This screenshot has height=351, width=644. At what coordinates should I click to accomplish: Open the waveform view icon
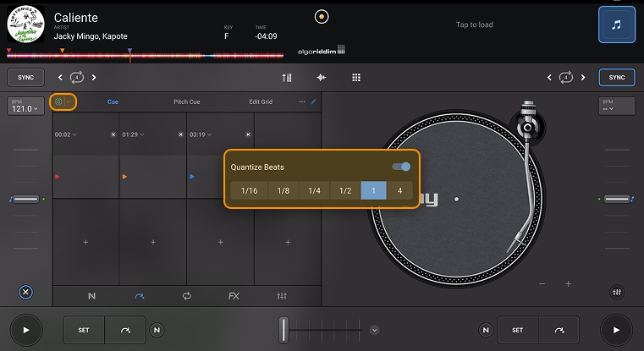(x=322, y=77)
